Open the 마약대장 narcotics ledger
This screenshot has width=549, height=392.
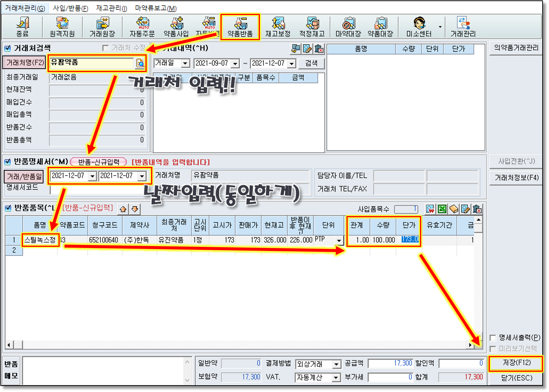pos(348,27)
